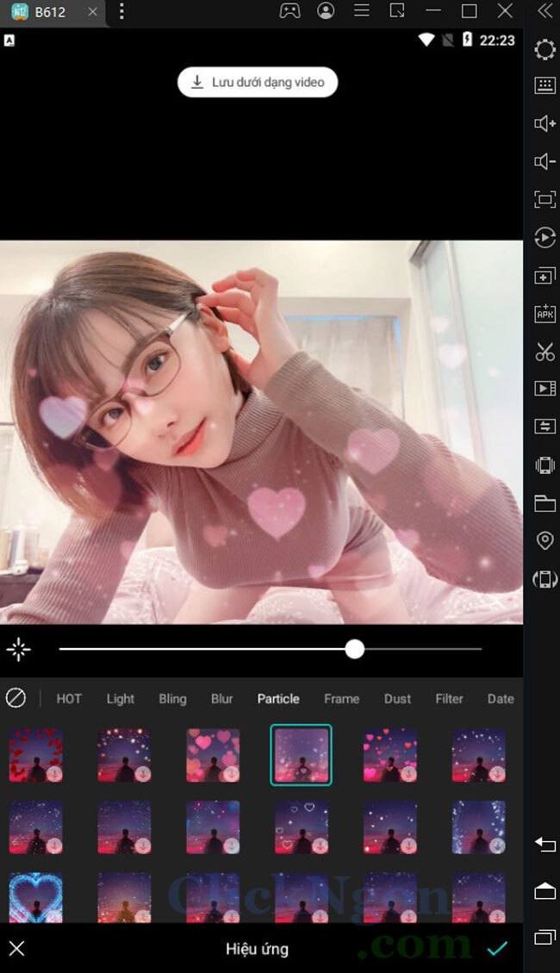
Task: Collapse the sidebar with double chevron
Action: coord(544,11)
